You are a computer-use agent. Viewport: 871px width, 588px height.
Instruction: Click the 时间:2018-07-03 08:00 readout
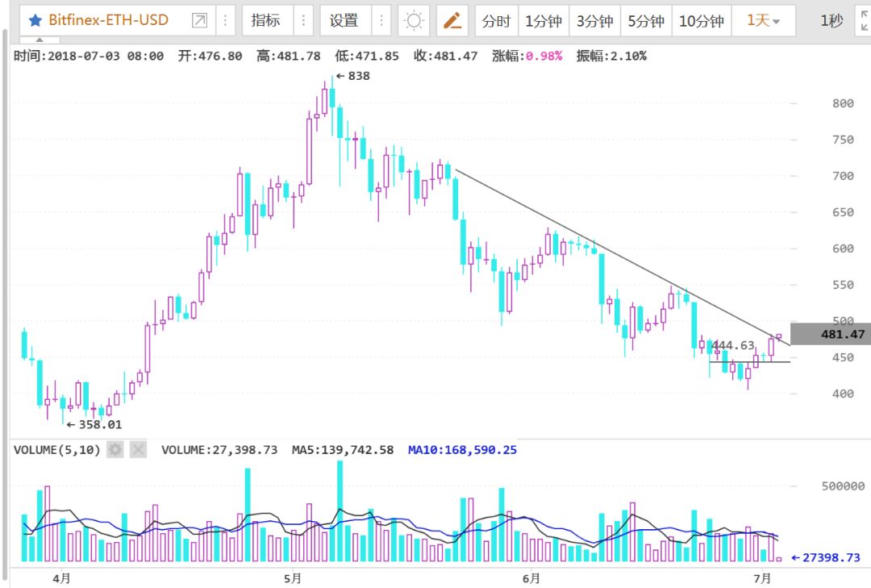point(89,56)
